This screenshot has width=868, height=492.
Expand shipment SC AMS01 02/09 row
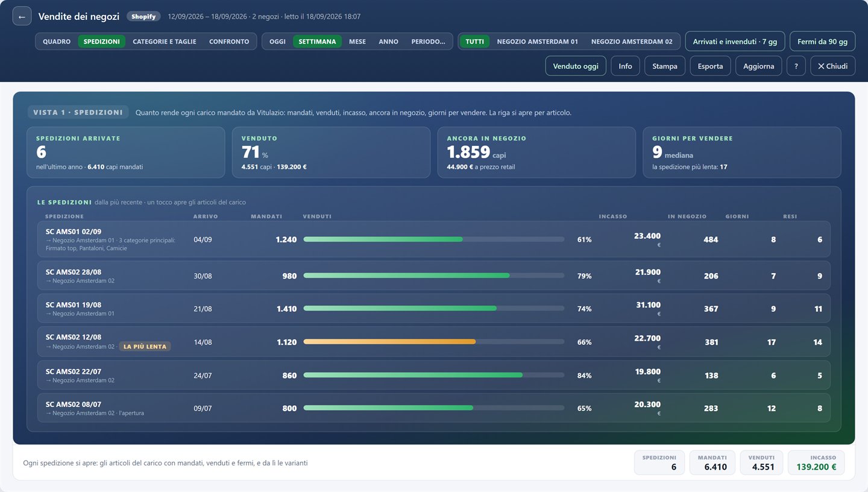(x=434, y=239)
